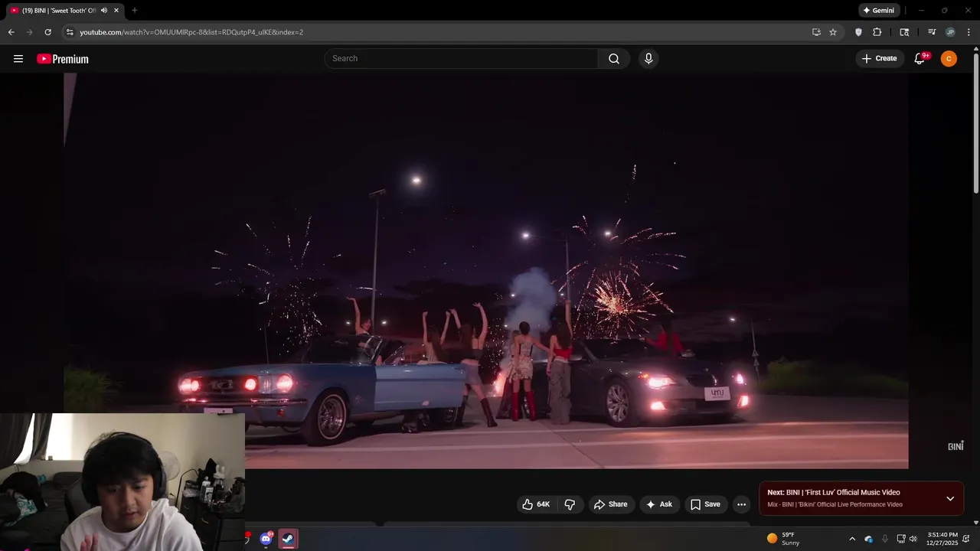This screenshot has height=551, width=980.
Task: Click the browser address bar URL
Action: pos(191,32)
